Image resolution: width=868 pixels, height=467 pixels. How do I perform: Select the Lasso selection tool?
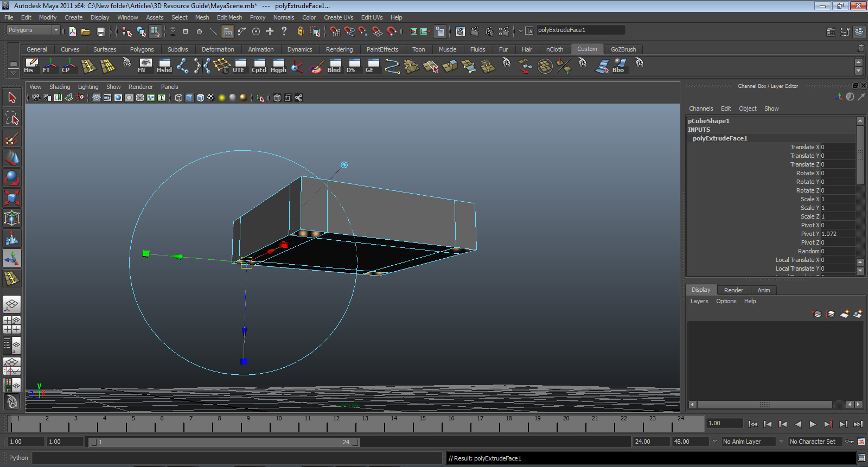pos(12,118)
